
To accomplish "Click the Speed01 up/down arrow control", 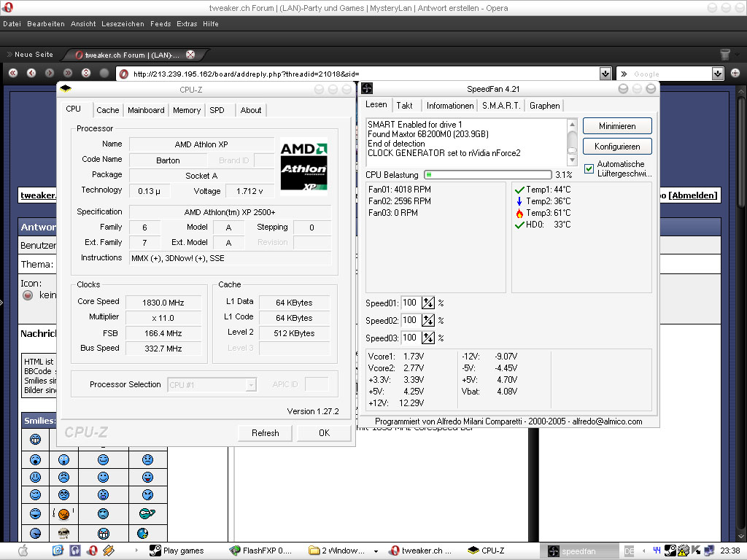I will [x=428, y=303].
